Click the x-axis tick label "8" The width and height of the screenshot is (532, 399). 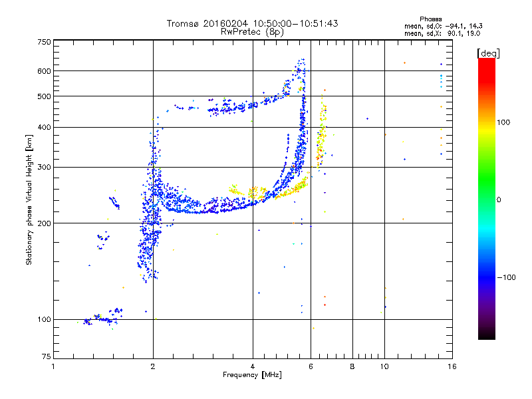coord(352,366)
